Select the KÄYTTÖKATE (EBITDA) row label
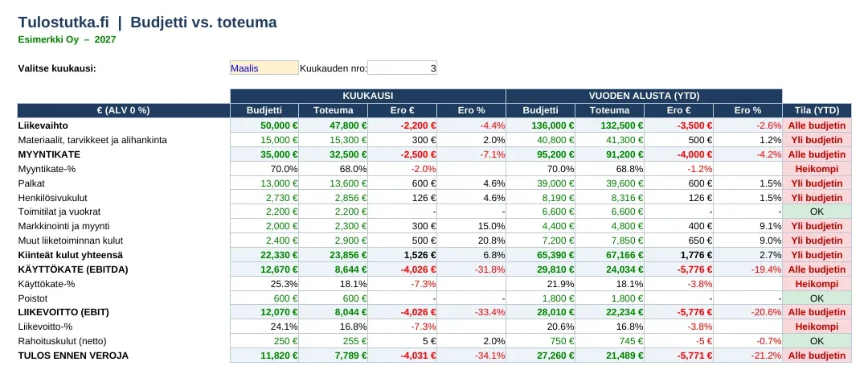This screenshot has height=370, width=868. point(73,269)
